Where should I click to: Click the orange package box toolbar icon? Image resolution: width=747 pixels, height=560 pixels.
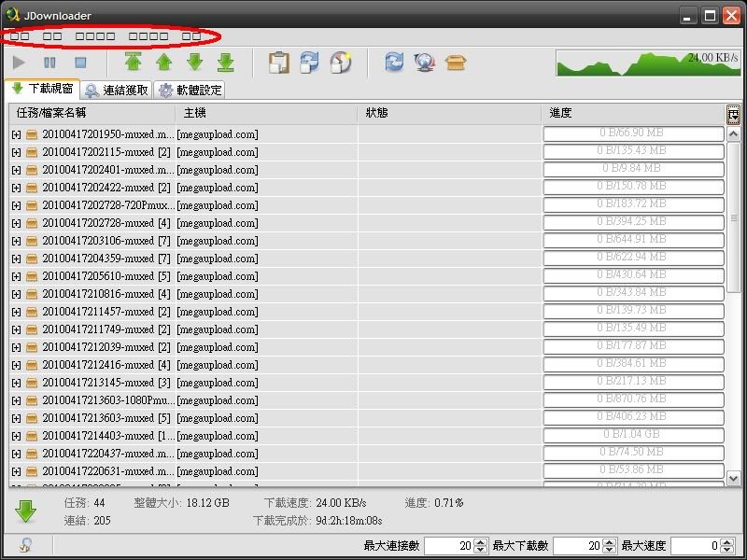455,63
